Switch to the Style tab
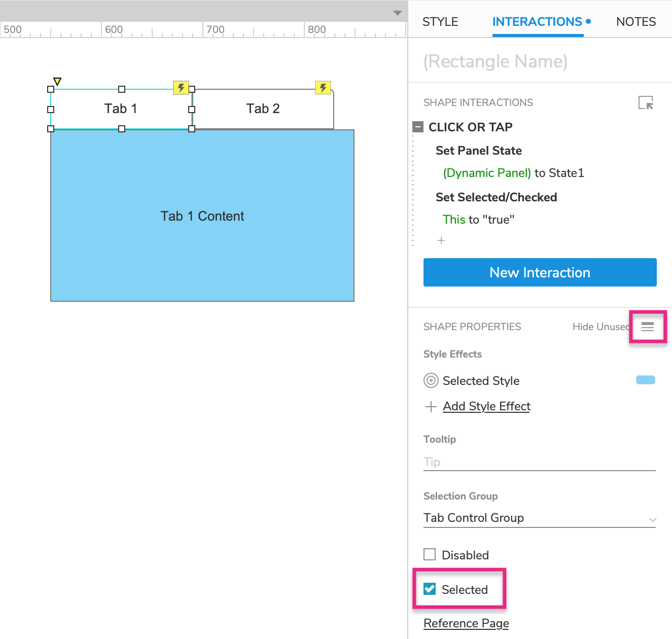This screenshot has width=672, height=639. tap(440, 22)
